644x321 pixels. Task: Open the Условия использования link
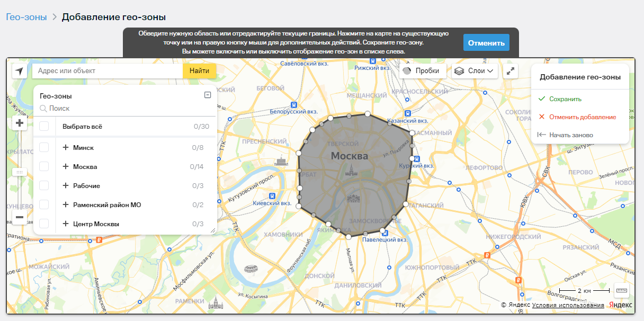pos(568,305)
